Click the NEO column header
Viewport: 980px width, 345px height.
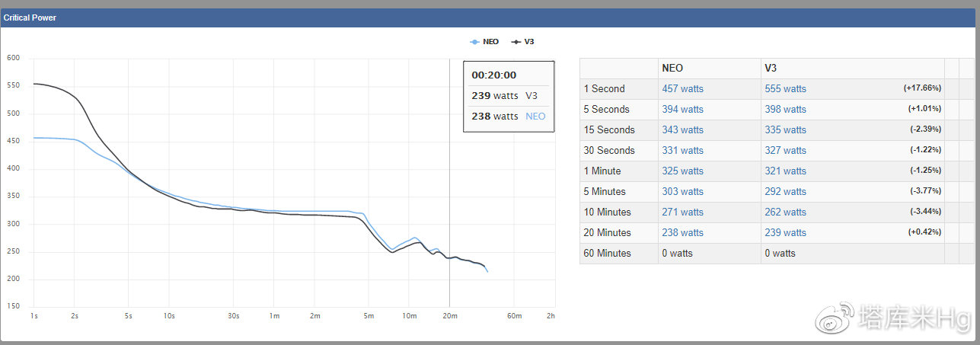(673, 69)
